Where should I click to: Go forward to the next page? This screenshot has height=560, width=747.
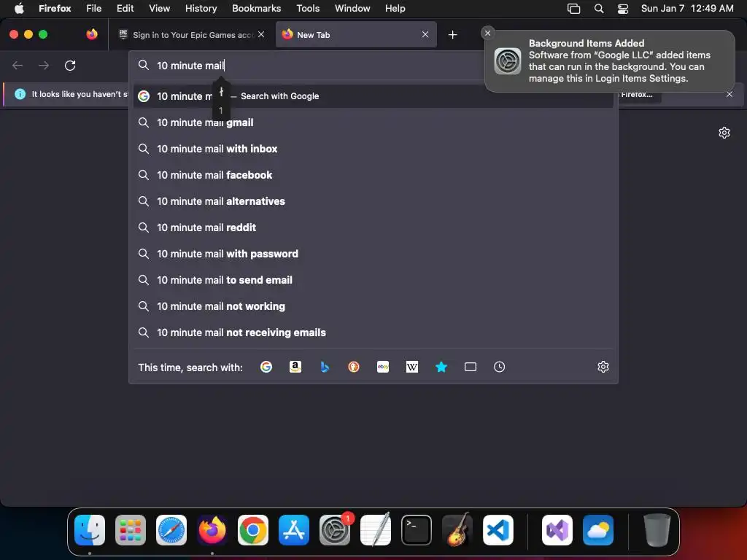pos(44,65)
